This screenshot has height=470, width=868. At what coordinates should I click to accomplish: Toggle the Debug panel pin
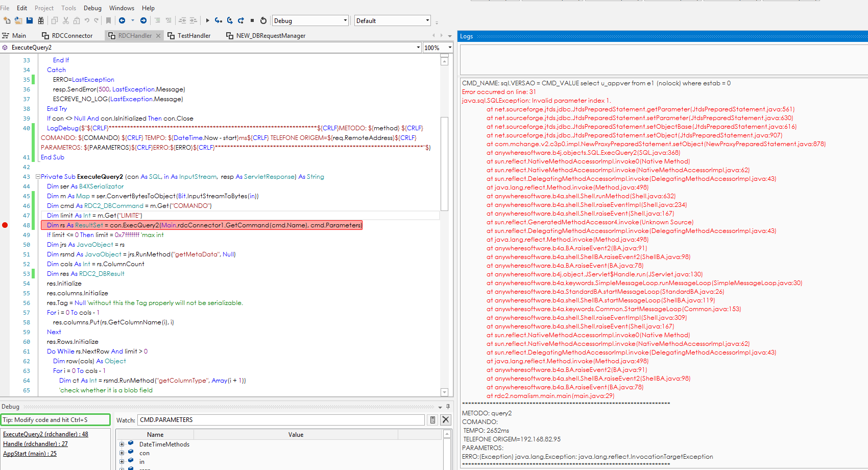coord(448,407)
